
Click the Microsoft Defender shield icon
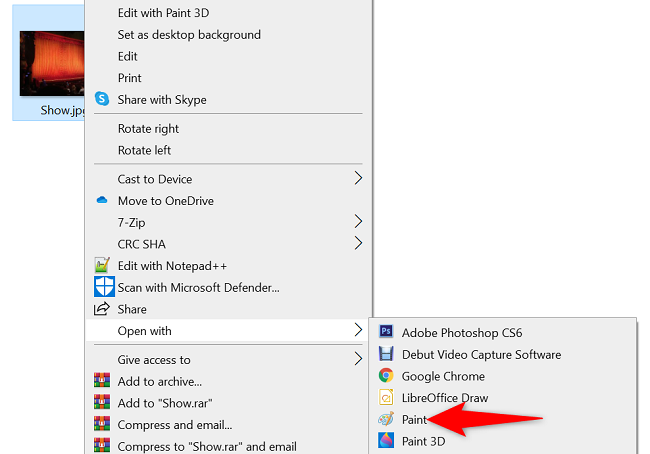coord(104,288)
